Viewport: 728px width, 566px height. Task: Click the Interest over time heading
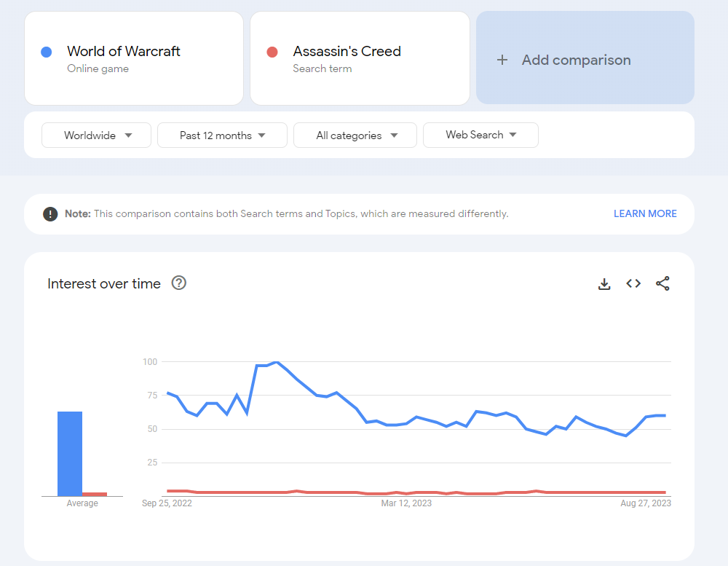pos(104,283)
